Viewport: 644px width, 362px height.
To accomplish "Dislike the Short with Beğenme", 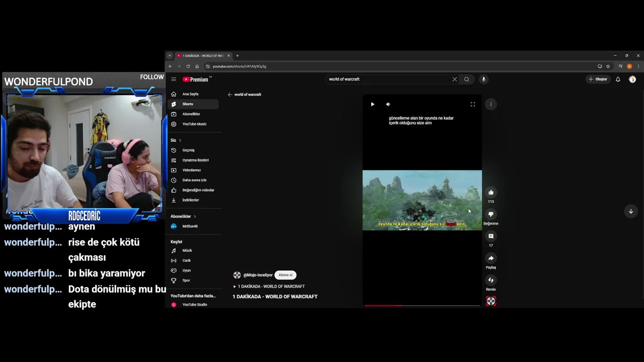I will click(x=491, y=214).
